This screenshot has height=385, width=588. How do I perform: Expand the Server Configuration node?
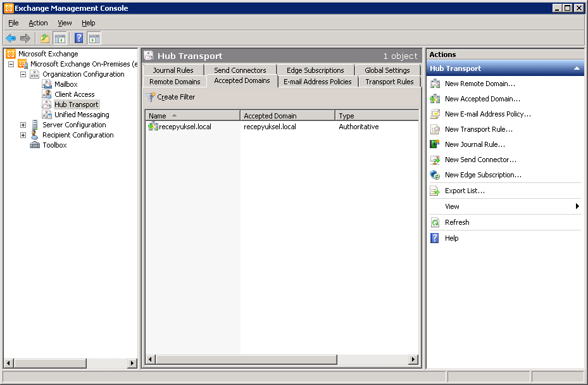coord(23,125)
